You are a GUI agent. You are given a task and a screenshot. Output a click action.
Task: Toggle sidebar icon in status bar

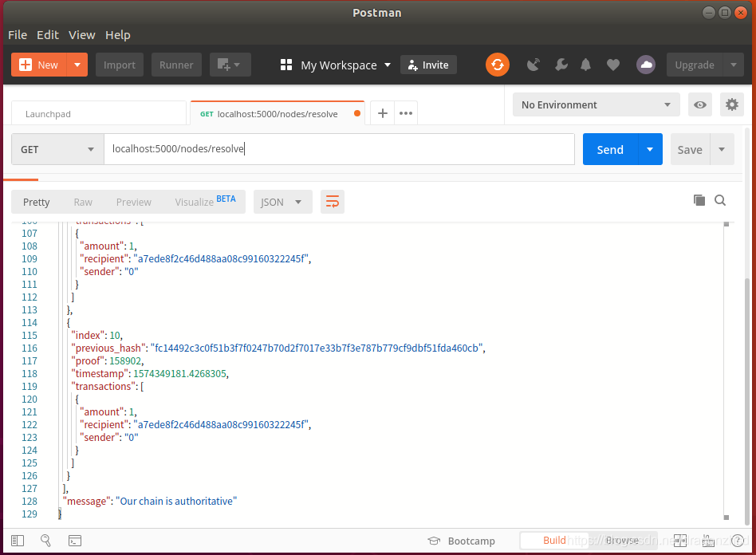tap(18, 541)
